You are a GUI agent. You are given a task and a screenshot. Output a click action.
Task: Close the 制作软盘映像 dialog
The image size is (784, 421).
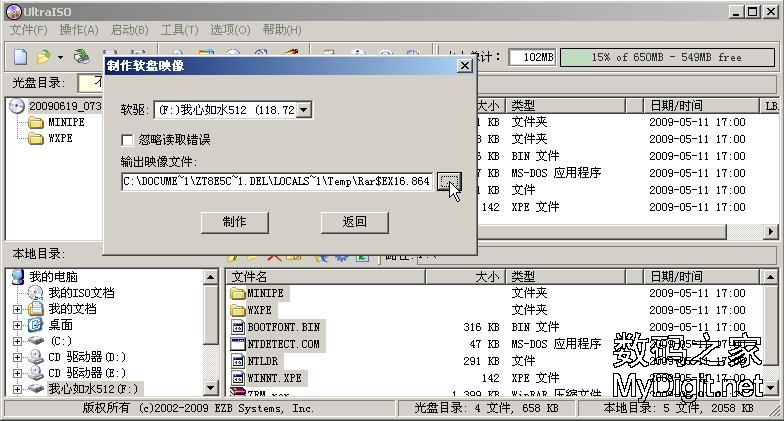click(x=464, y=66)
